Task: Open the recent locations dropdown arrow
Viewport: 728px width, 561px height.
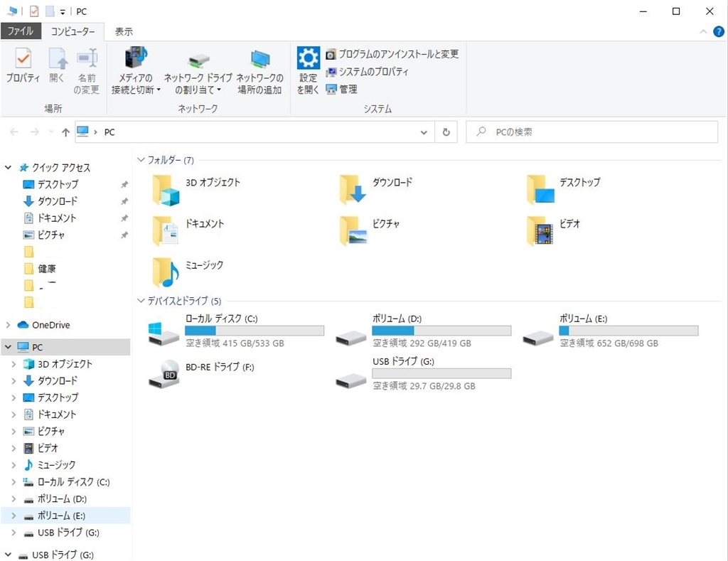Action: click(51, 132)
